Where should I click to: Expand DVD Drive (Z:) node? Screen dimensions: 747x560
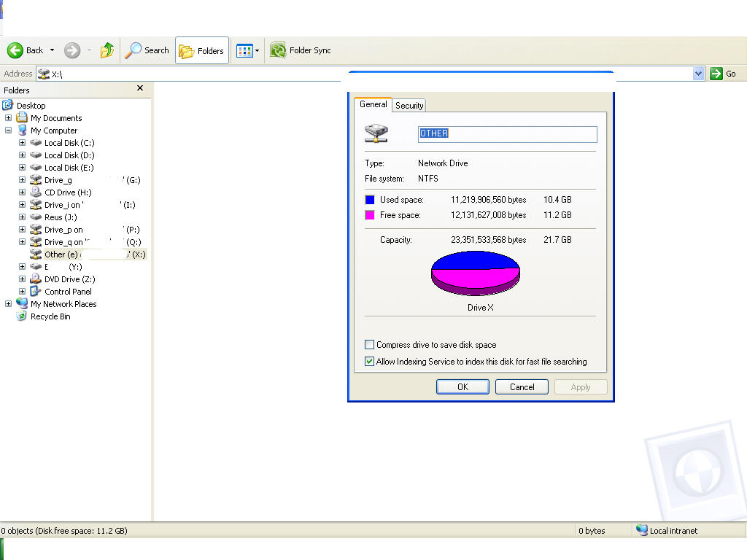pos(22,279)
